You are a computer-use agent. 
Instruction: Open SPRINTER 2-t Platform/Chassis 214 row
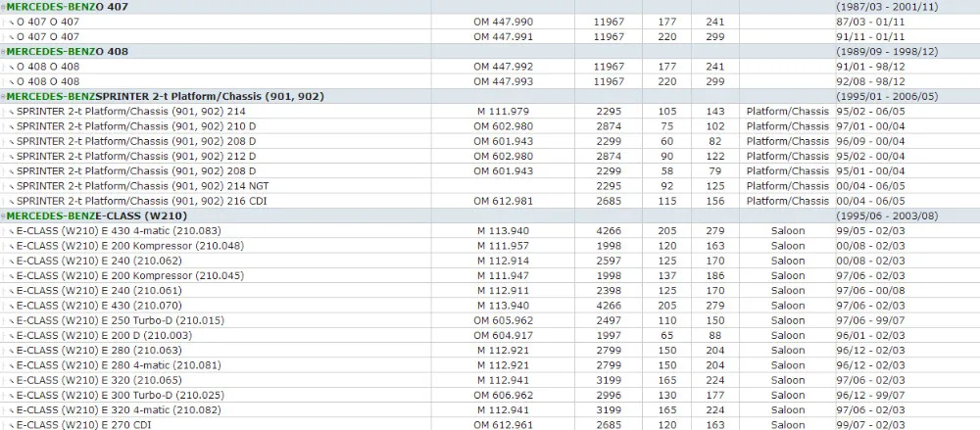490,112
